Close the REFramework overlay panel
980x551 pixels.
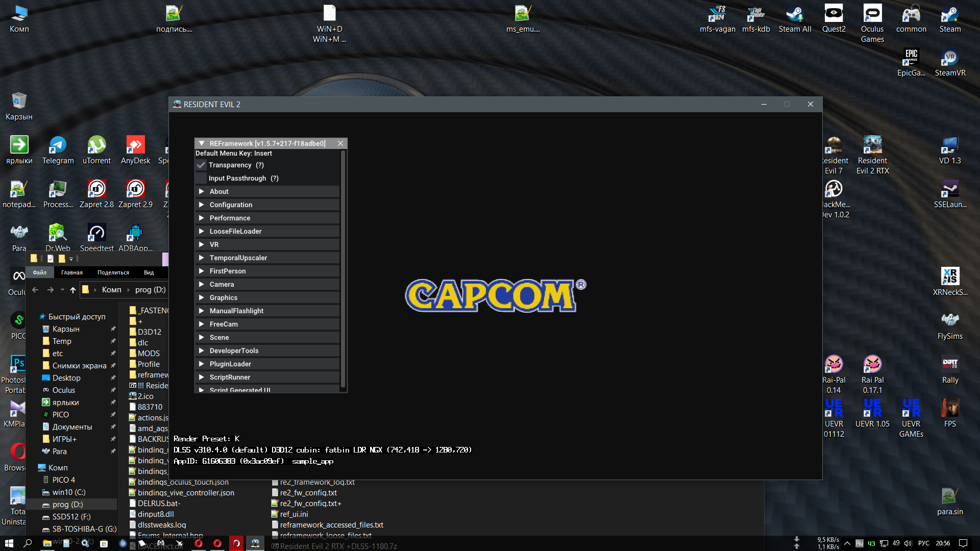coord(340,143)
